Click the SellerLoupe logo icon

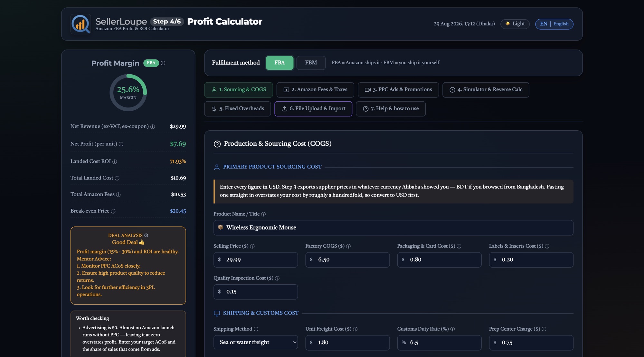(x=80, y=24)
